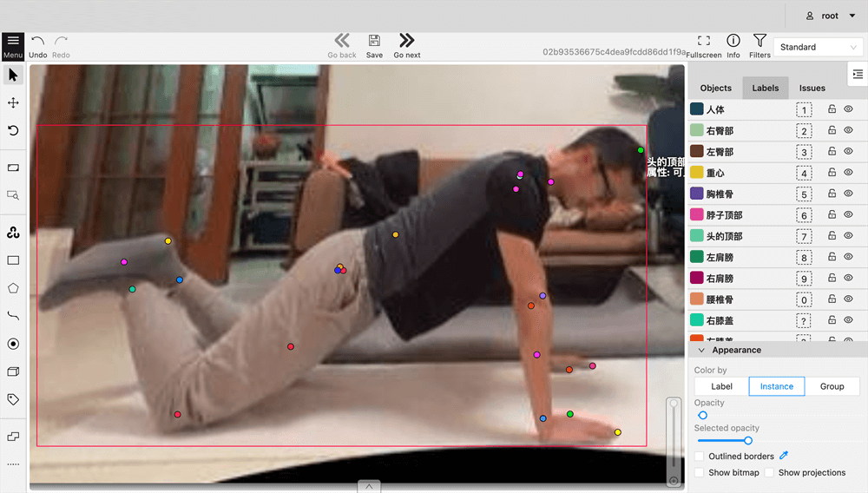
Task: Choose the Draw points tool
Action: tap(13, 344)
